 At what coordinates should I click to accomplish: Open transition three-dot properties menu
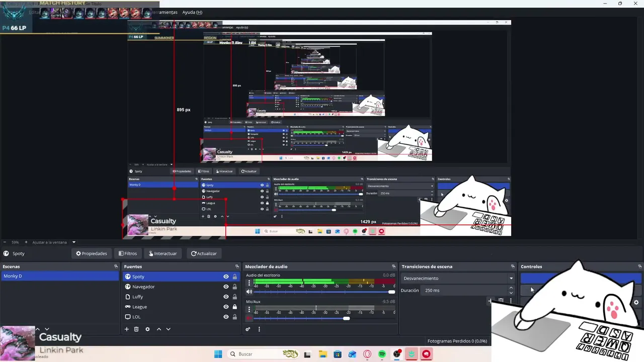(x=511, y=301)
